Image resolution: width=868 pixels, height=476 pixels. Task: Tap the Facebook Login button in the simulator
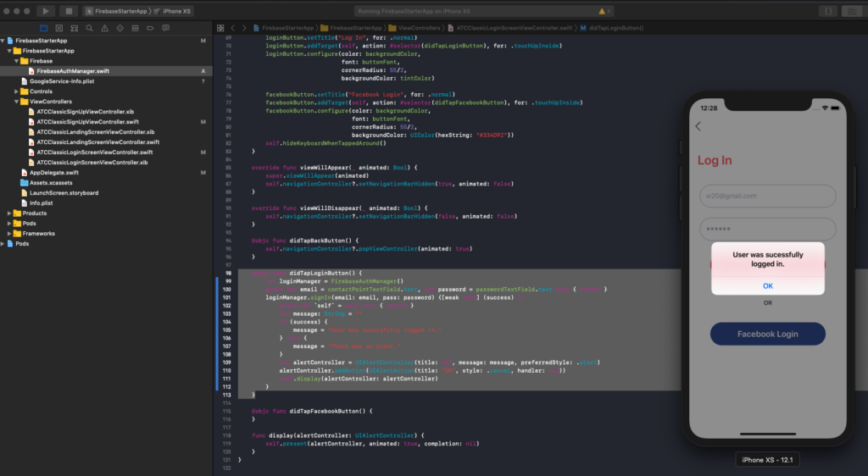point(767,334)
